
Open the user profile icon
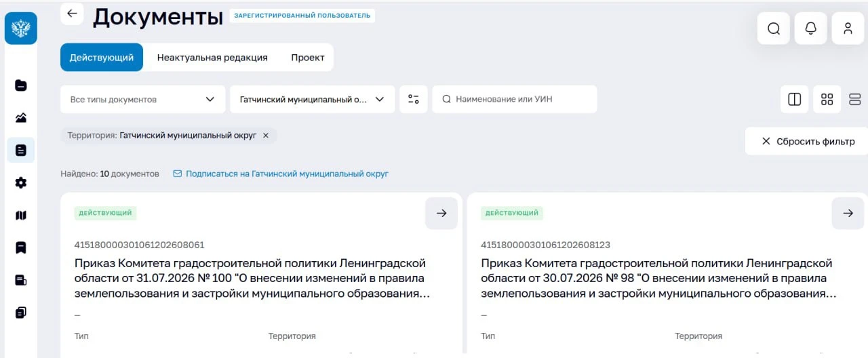848,28
